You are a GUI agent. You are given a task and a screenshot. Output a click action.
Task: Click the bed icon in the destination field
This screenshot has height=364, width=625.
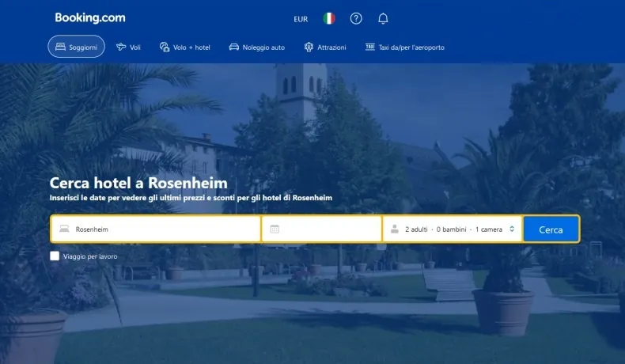(64, 229)
